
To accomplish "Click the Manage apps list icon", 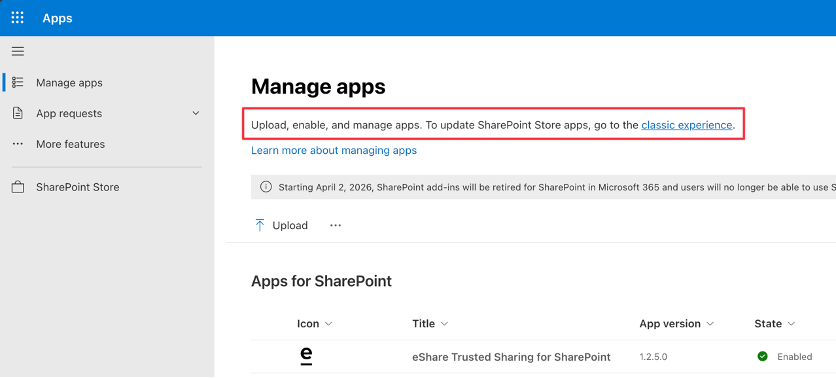I will tap(18, 83).
